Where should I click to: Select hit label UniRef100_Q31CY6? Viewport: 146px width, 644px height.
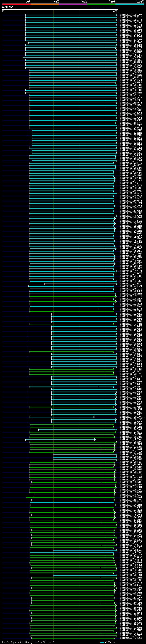[131, 374]
